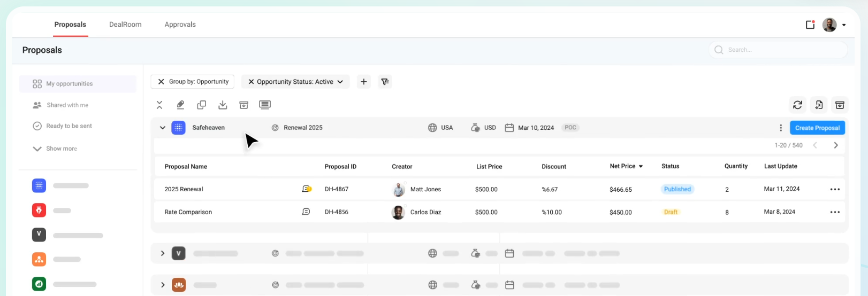Image resolution: width=868 pixels, height=296 pixels.
Task: Click the edit pencil toolbar icon
Action: coord(180,105)
